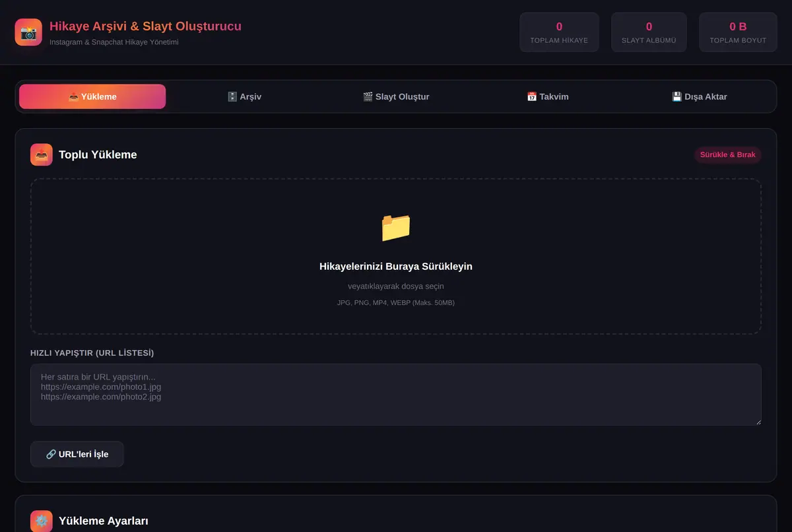The height and width of the screenshot is (532, 792).
Task: Go to the Slayt Oluştur tab
Action: (x=396, y=96)
